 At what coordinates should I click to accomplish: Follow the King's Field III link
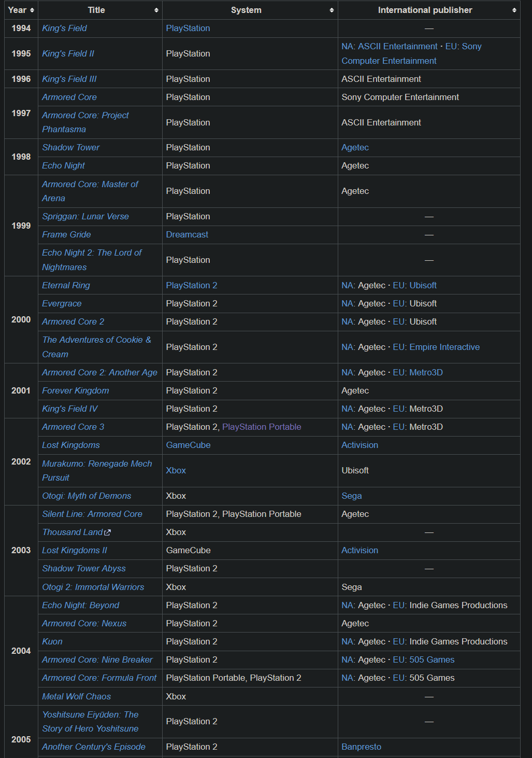coord(69,79)
